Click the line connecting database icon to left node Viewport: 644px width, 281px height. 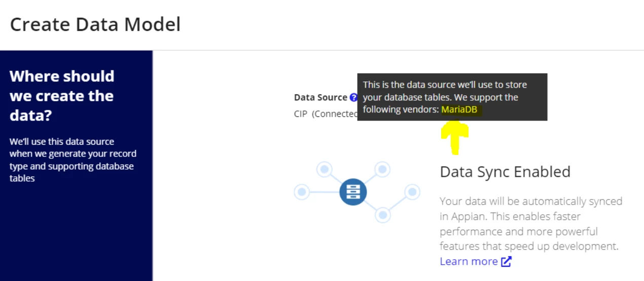click(324, 192)
